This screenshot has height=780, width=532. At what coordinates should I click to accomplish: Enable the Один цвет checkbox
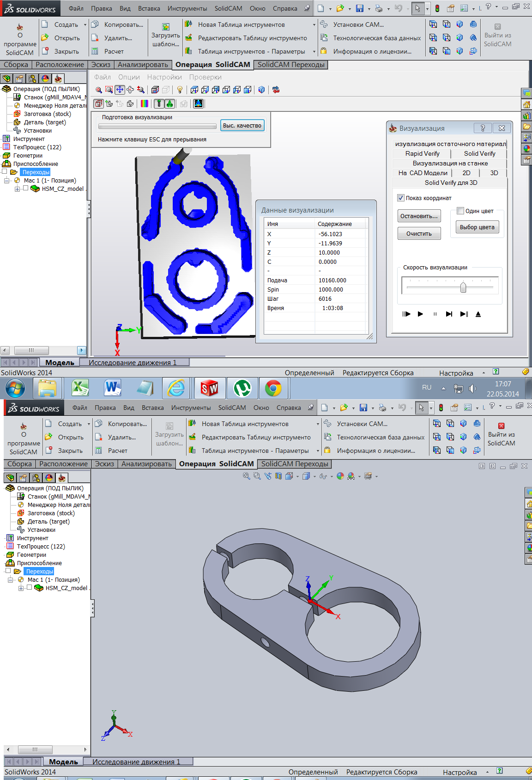click(460, 211)
